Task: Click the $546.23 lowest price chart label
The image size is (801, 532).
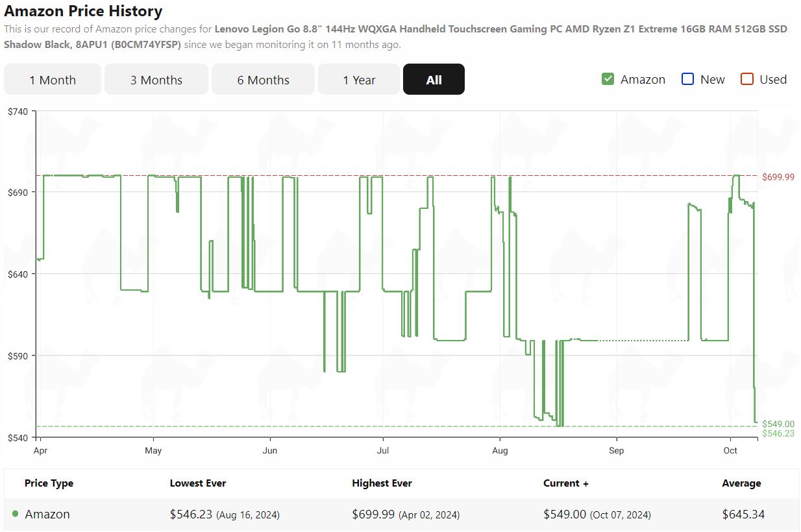Action: (x=778, y=433)
